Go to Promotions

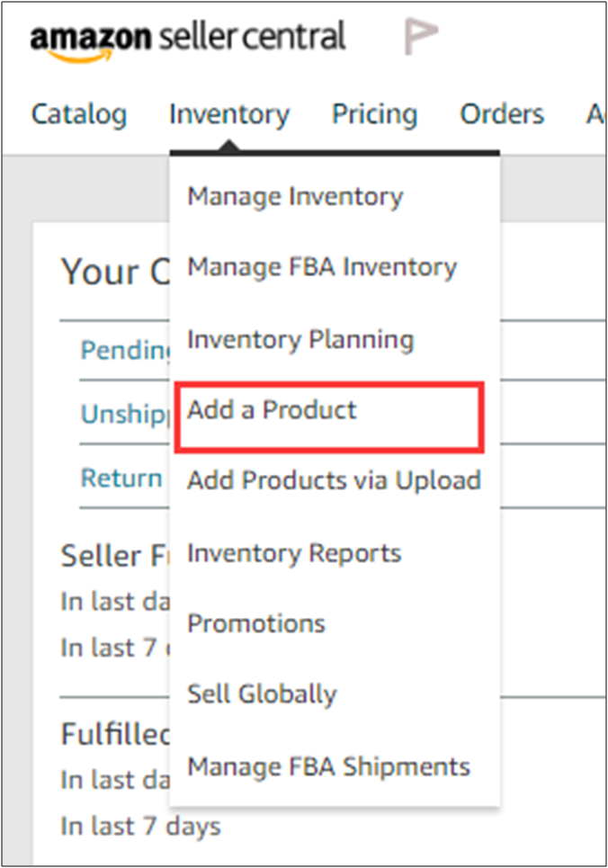256,623
